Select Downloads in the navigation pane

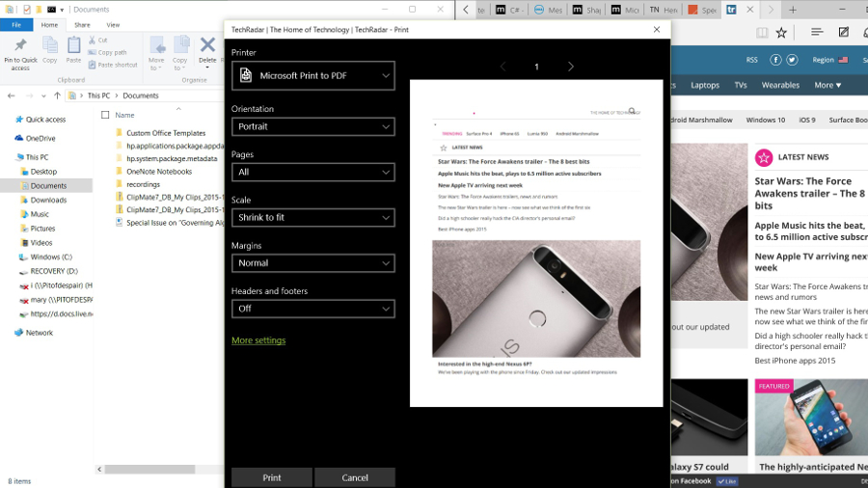point(48,201)
